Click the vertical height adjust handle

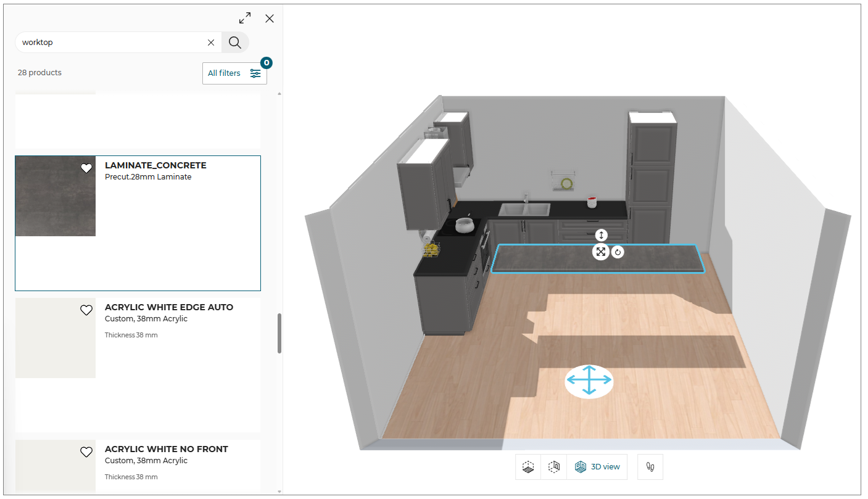pos(601,235)
